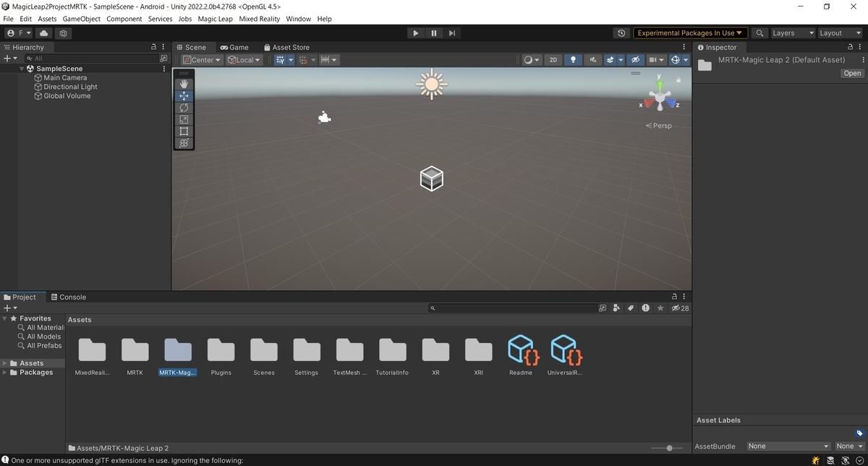The width and height of the screenshot is (868, 466).
Task: Click the cache server status bar icon
Action: [832, 460]
